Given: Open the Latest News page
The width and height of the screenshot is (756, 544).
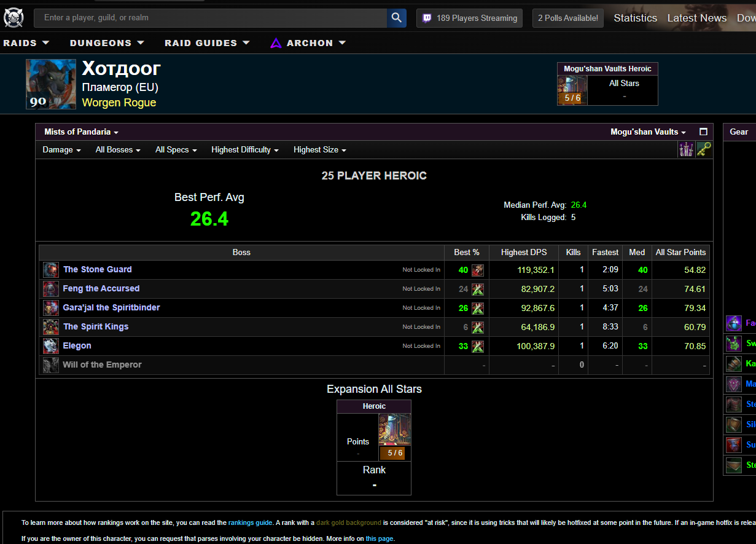Looking at the screenshot, I should tap(697, 18).
